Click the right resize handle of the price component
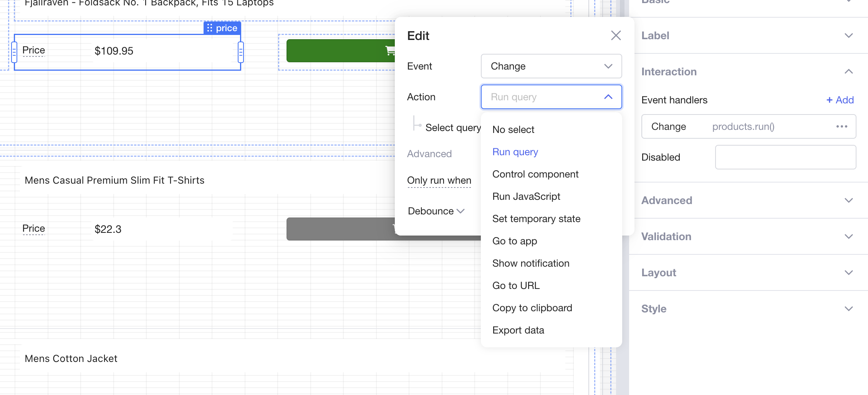 [241, 52]
